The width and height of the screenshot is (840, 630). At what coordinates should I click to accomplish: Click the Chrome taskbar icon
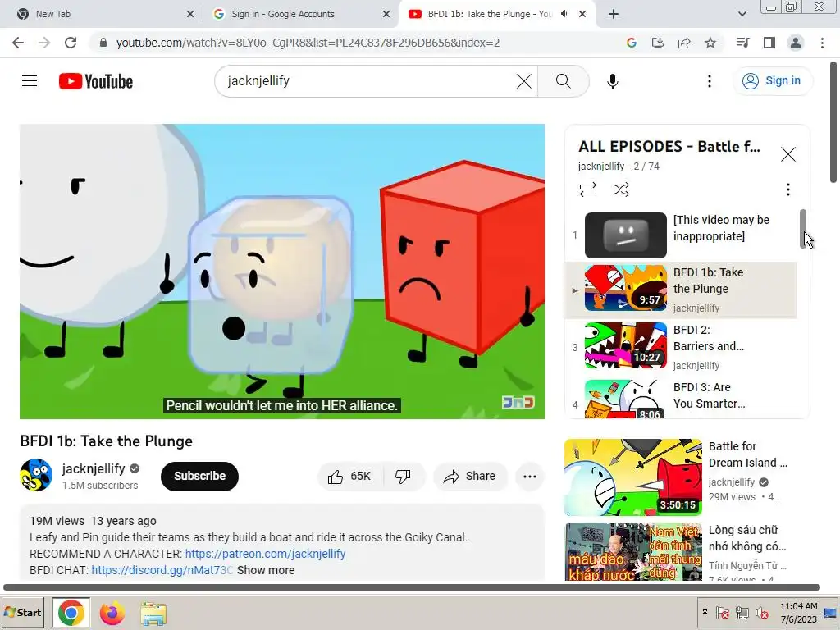[71, 612]
